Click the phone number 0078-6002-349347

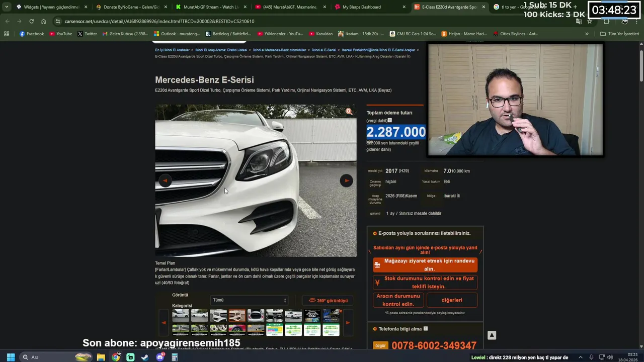click(434, 346)
